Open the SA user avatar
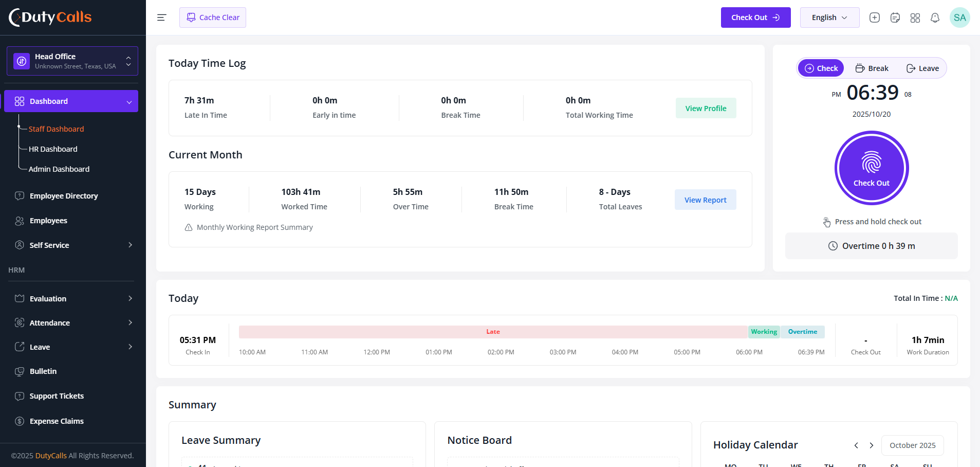Image resolution: width=980 pixels, height=467 pixels. tap(959, 17)
